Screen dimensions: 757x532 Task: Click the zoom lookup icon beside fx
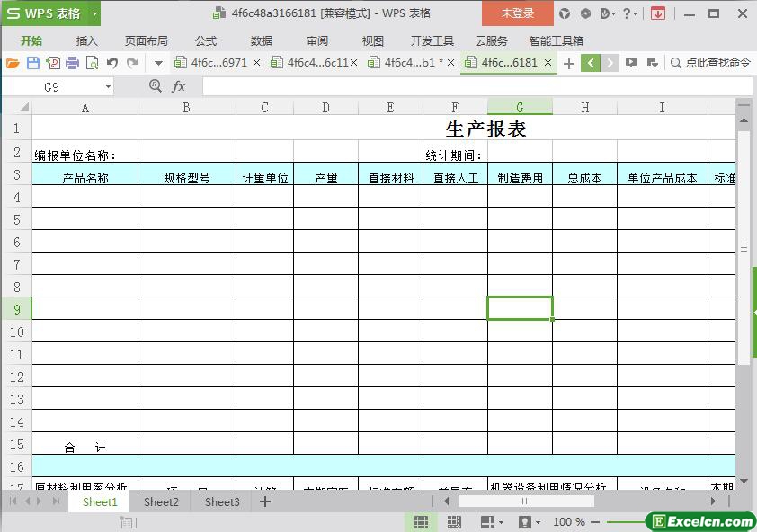(155, 86)
